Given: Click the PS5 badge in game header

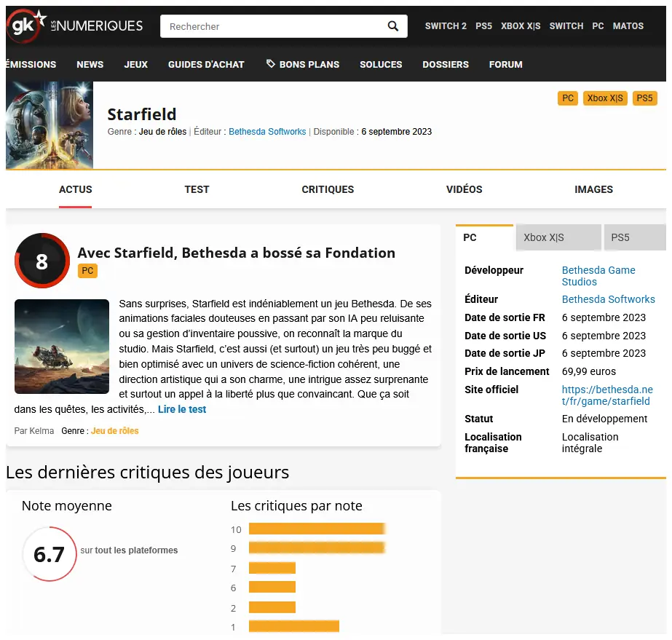Looking at the screenshot, I should (x=644, y=98).
